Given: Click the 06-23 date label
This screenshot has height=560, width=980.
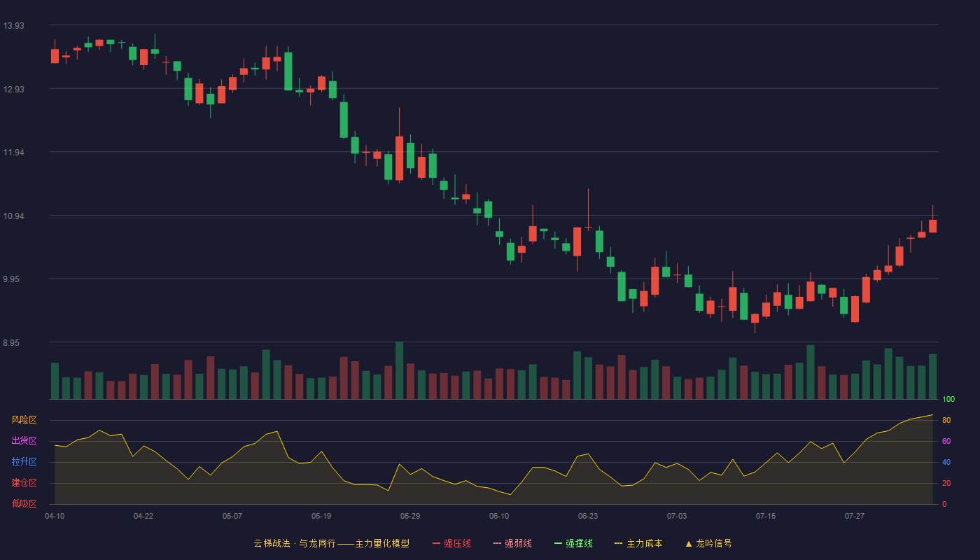Looking at the screenshot, I should click(588, 516).
